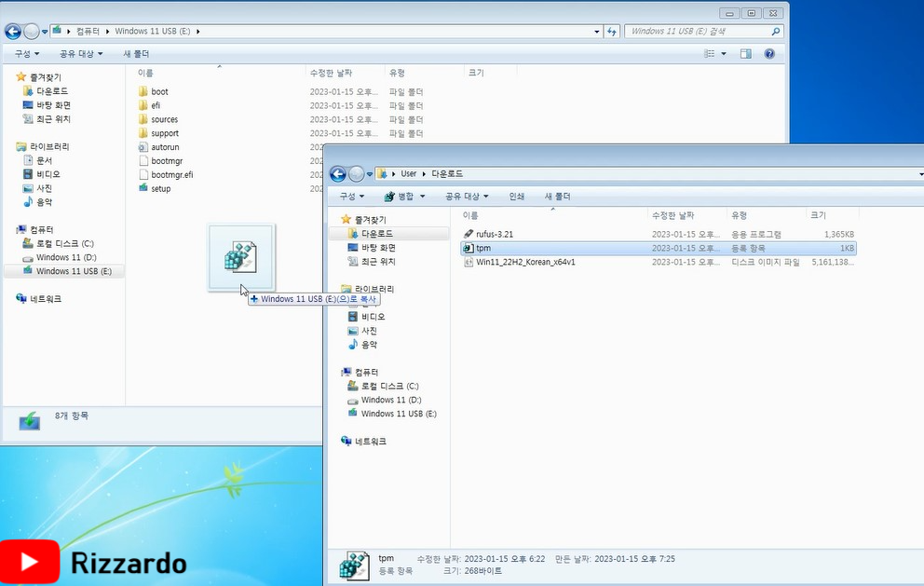Open 구성 menu in Downloads window
Screen dimensions: 924x586
[x=352, y=197]
